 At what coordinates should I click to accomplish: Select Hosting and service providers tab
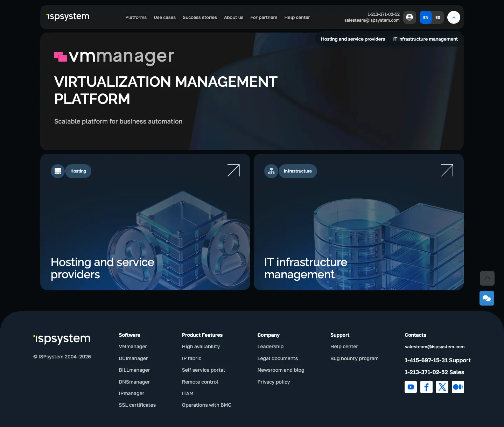click(353, 39)
